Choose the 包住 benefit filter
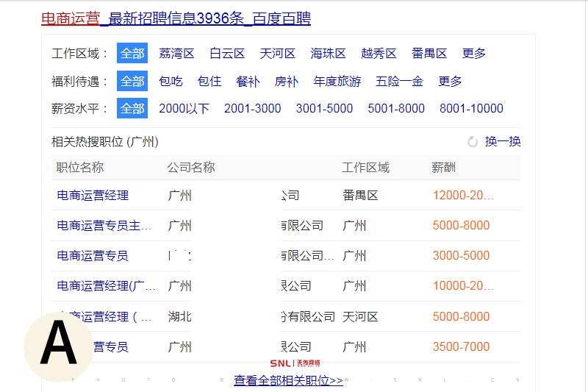Image resolution: width=588 pixels, height=392 pixels. click(209, 81)
